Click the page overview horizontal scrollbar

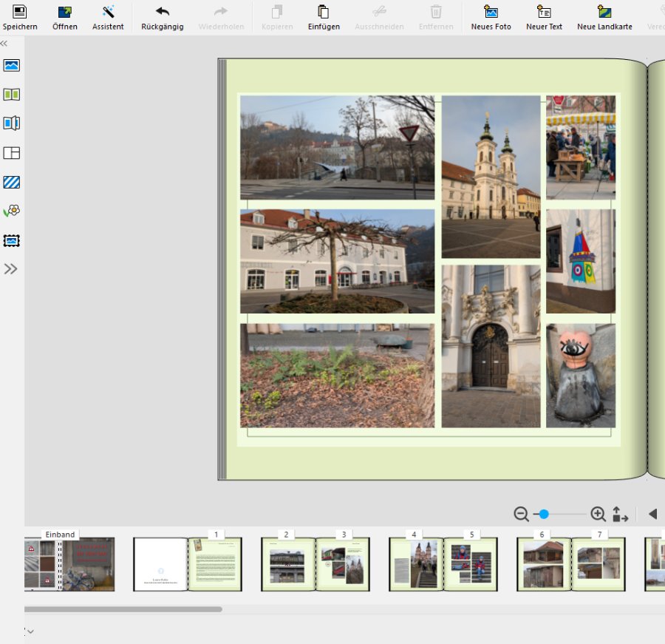[123, 609]
